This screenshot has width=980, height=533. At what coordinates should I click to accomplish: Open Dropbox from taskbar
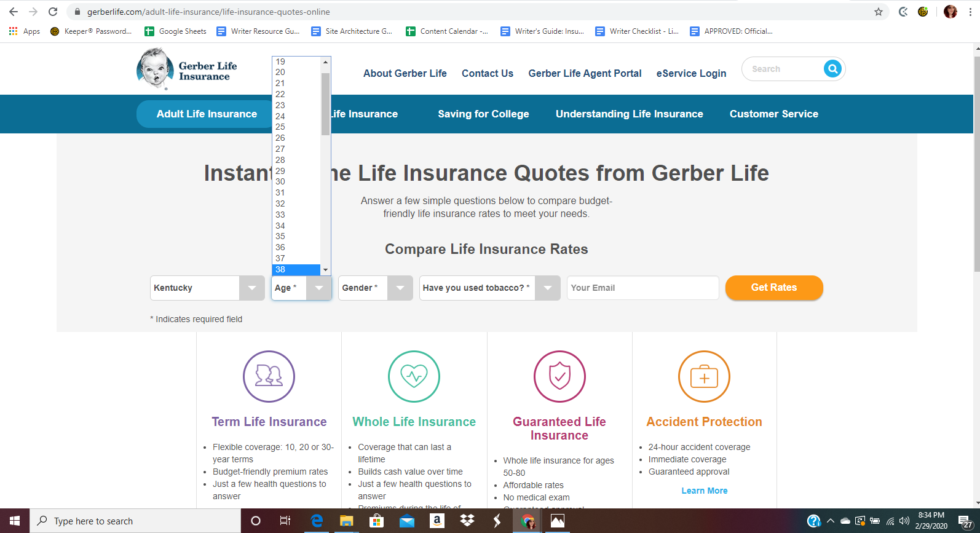pos(467,521)
